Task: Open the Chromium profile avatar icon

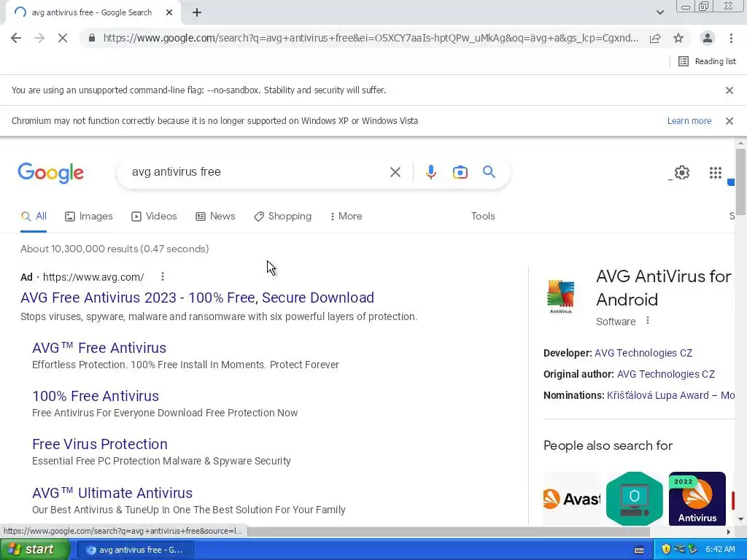Action: pos(708,38)
